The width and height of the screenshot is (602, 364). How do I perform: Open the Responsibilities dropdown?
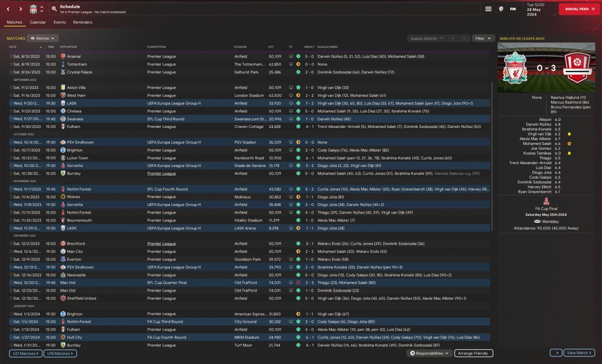pyautogui.click(x=430, y=353)
